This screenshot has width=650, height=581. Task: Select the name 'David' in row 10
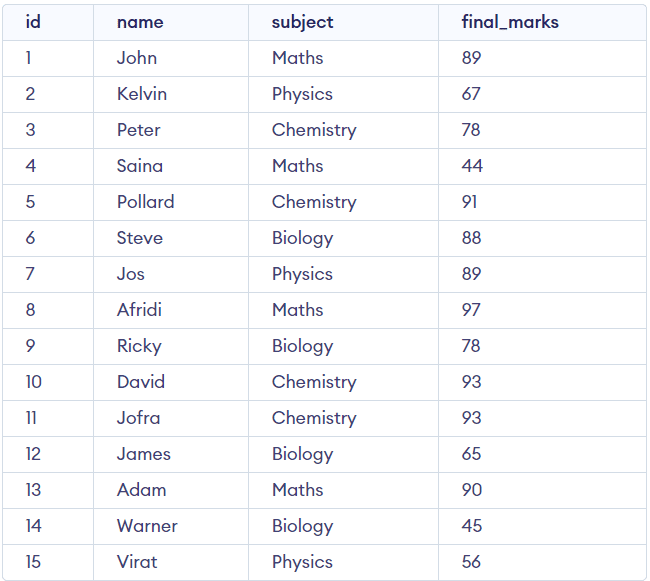coord(141,382)
